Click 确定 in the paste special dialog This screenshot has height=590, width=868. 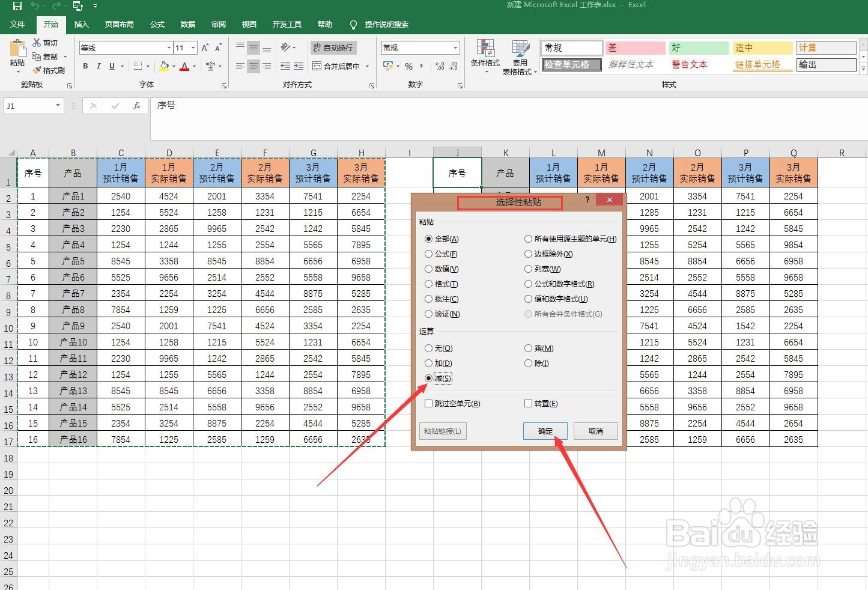pos(545,431)
